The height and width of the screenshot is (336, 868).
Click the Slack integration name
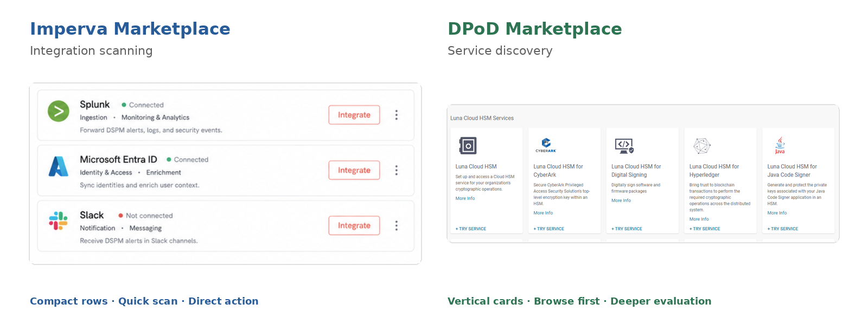(92, 215)
